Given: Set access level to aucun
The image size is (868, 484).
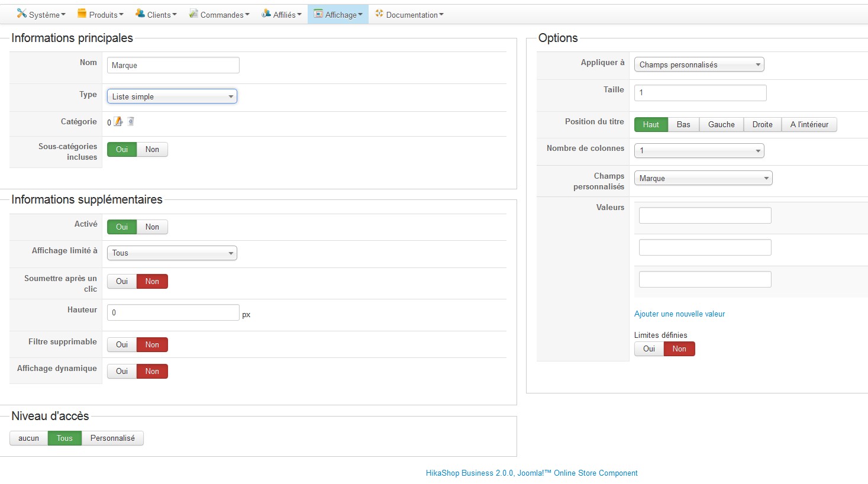Looking at the screenshot, I should pos(28,438).
